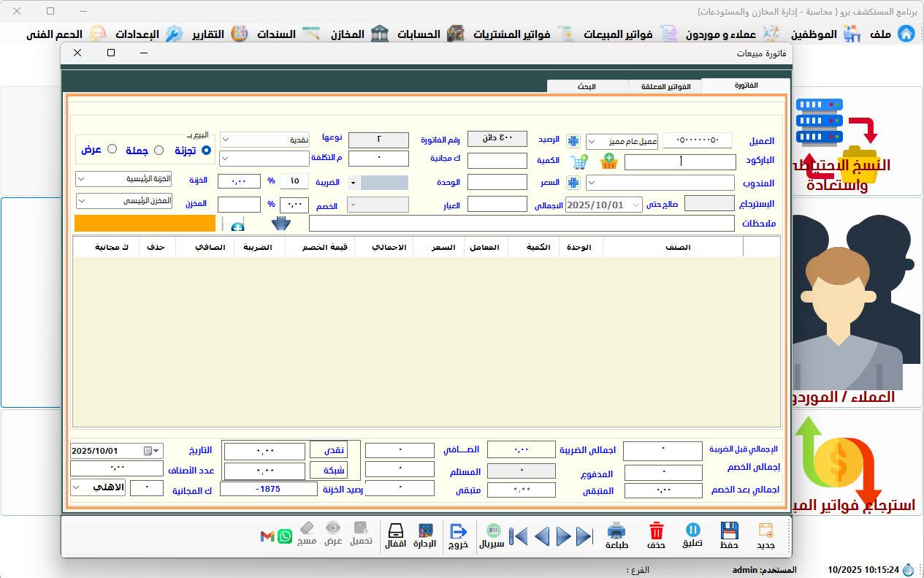Open WhatsApp sharing icon in bottom toolbar
Image resolution: width=924 pixels, height=578 pixels.
tap(285, 536)
